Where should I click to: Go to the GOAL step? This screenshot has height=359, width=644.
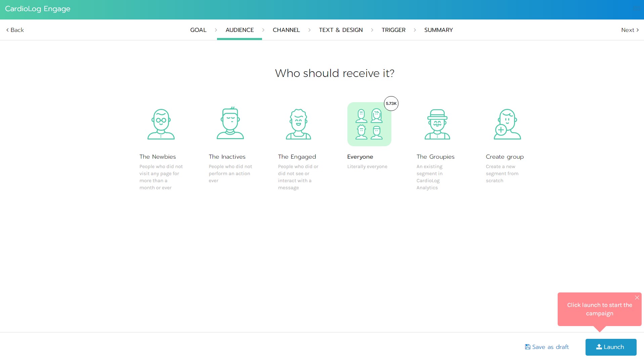tap(198, 30)
